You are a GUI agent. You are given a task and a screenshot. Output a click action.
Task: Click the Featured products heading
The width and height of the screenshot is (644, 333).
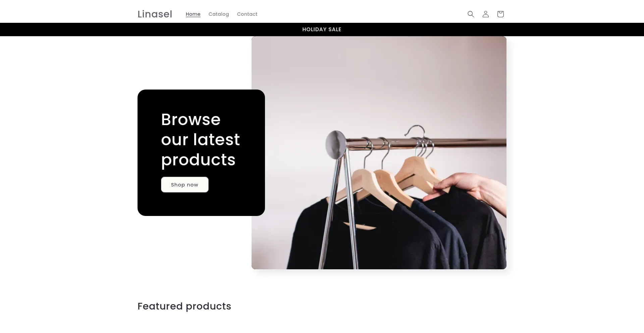tap(184, 306)
